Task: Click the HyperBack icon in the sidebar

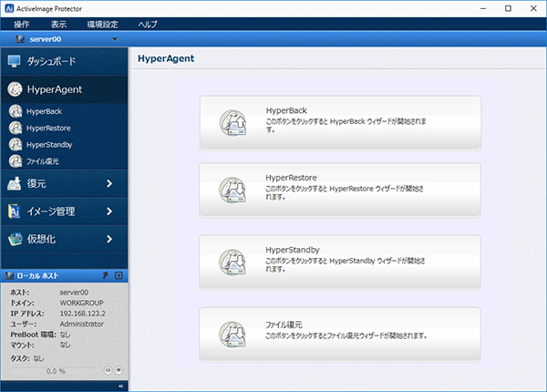Action: coord(15,111)
